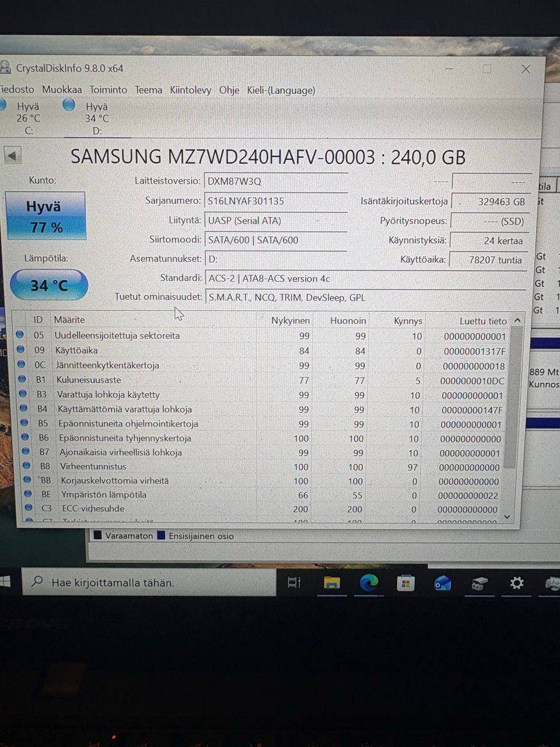The image size is (560, 747).
Task: Open the Kiintolevy menu
Action: click(191, 90)
